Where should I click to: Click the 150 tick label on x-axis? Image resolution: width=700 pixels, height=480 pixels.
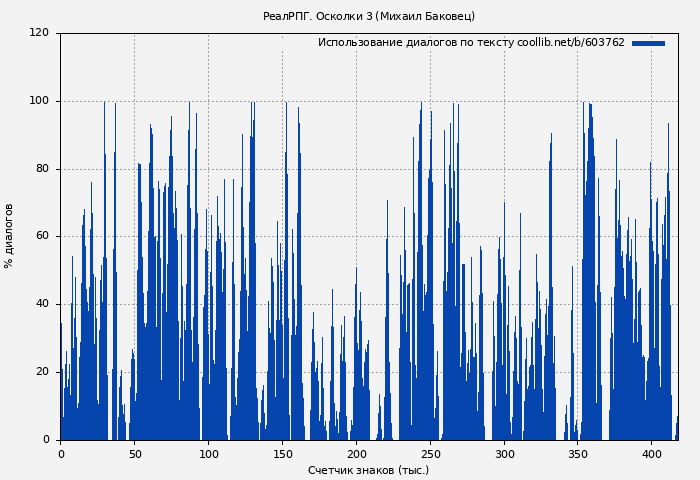click(x=283, y=454)
